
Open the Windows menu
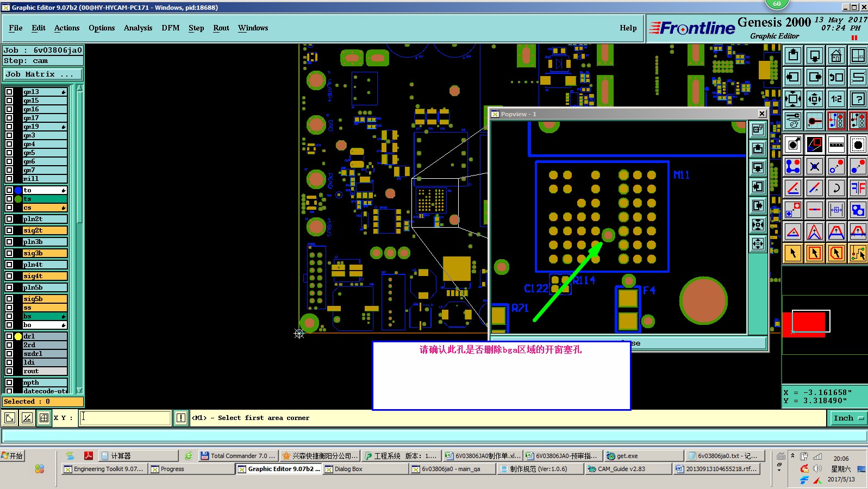[253, 28]
